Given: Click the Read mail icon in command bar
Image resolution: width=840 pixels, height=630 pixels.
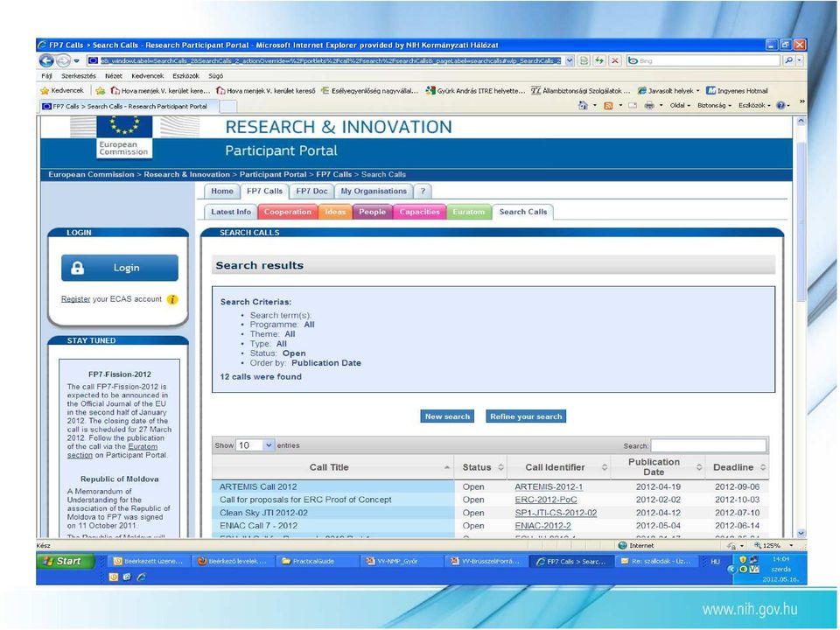Looking at the screenshot, I should coord(633,106).
